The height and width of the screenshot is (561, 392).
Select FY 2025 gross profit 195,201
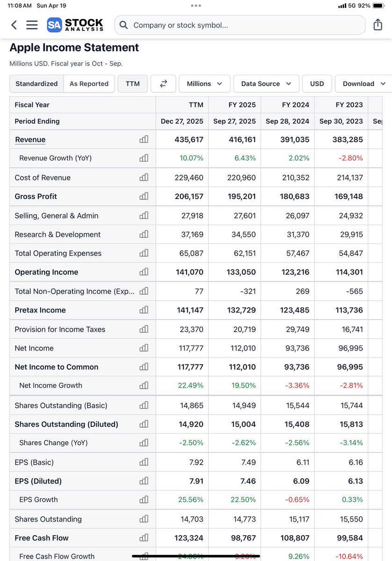click(x=242, y=197)
